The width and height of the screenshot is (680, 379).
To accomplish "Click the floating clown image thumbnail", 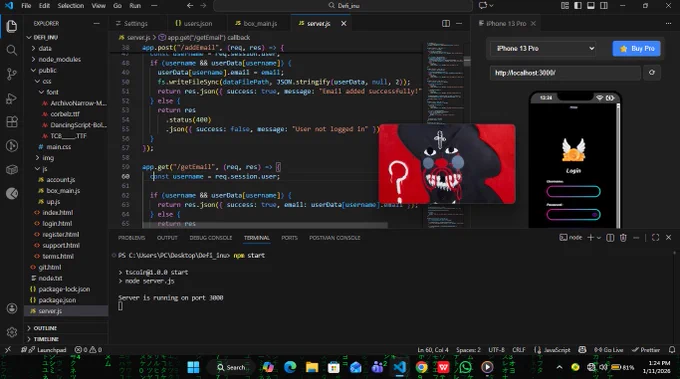I will pyautogui.click(x=447, y=164).
